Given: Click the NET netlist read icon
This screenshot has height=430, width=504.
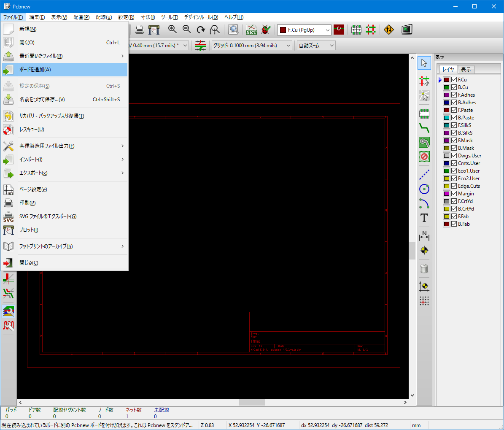Looking at the screenshot, I should click(x=251, y=30).
